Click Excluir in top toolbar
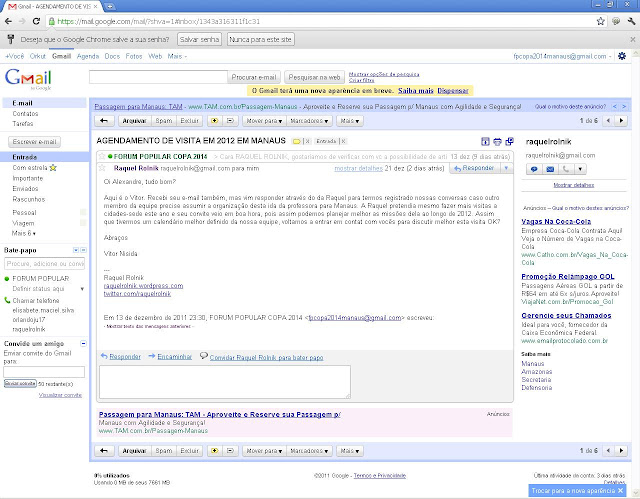 click(190, 121)
